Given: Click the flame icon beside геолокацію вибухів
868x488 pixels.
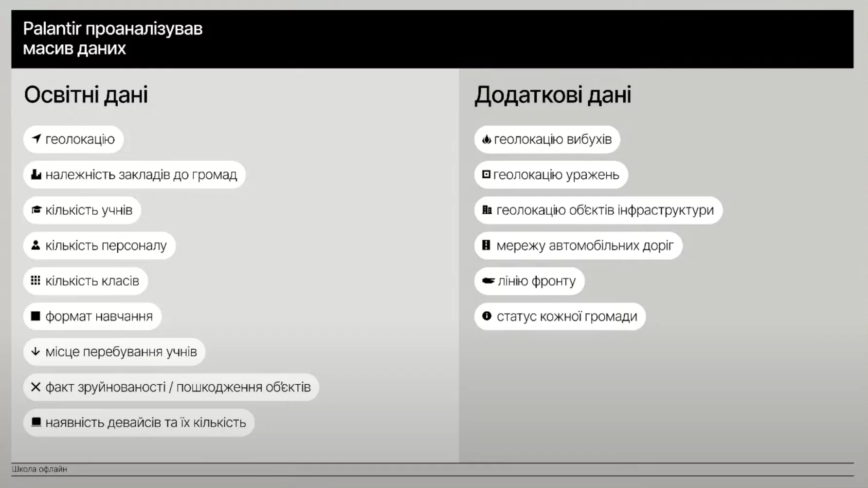Looking at the screenshot, I should 486,139.
